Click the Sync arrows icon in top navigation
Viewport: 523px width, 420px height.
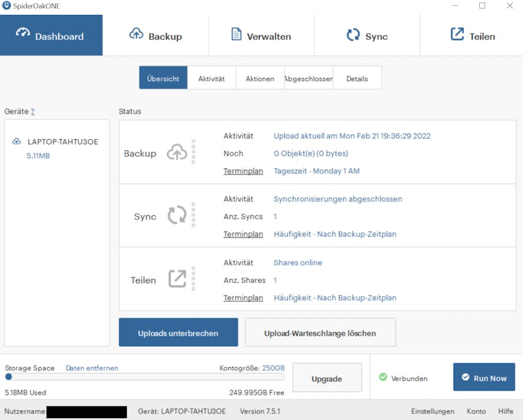(353, 35)
